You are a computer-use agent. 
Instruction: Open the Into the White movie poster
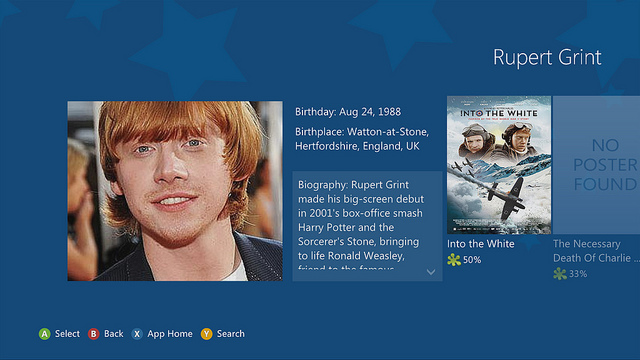coord(499,165)
